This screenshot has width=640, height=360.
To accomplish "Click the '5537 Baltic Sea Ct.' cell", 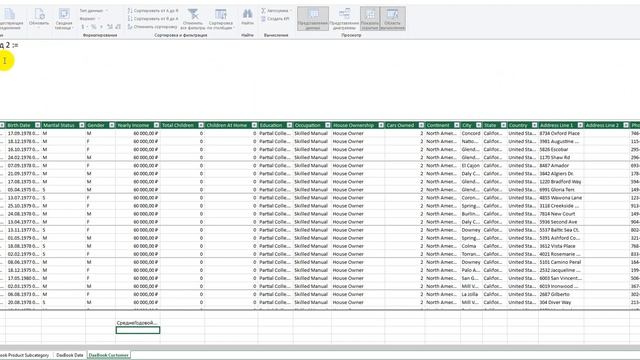I will (561, 230).
